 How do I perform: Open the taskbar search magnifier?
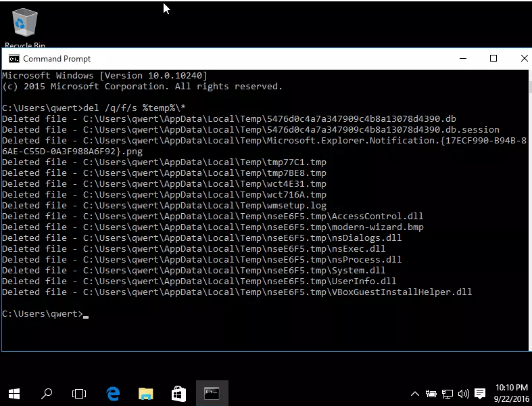(x=47, y=393)
